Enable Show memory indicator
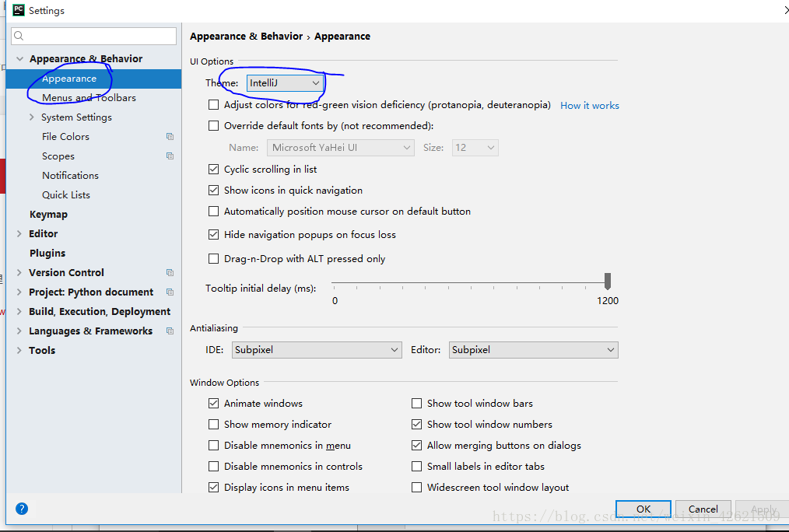Screen dimensions: 789x532 (x=214, y=425)
